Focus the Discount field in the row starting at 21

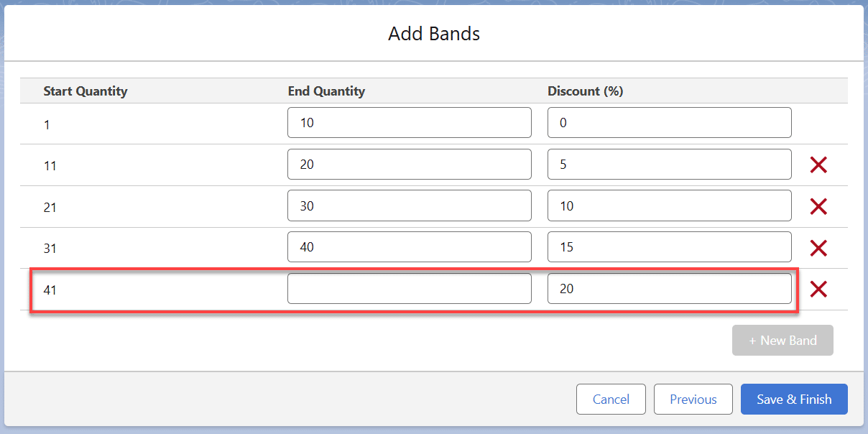coord(669,206)
